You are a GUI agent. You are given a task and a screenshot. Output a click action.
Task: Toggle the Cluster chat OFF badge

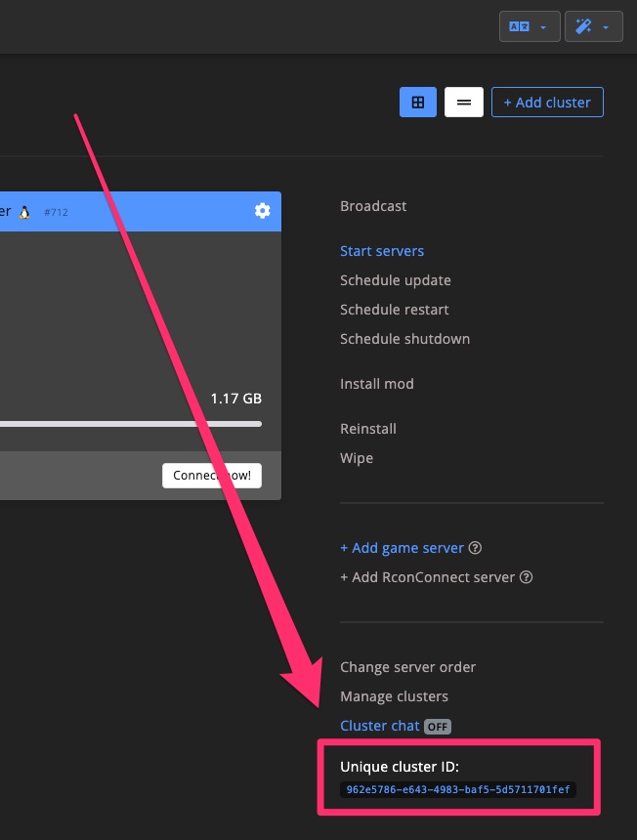pos(437,726)
